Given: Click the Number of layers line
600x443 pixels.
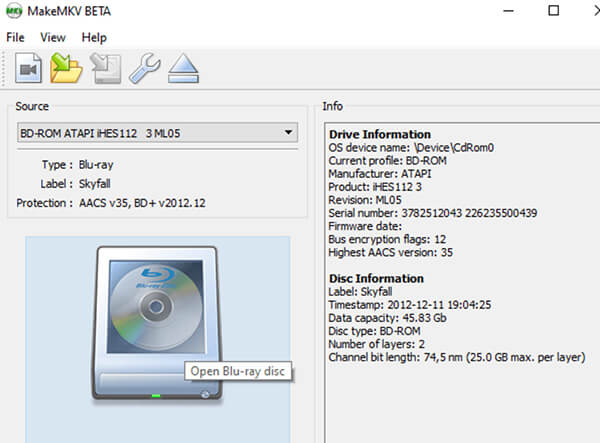Looking at the screenshot, I should [377, 344].
